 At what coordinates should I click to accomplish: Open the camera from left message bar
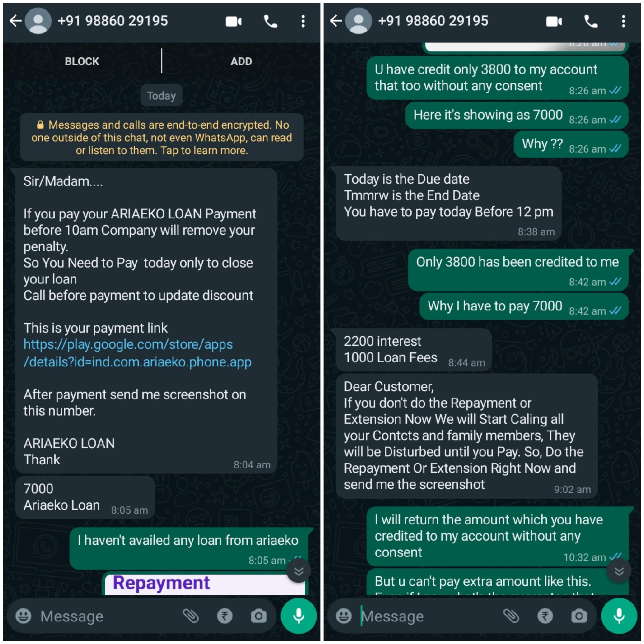pyautogui.click(x=259, y=616)
